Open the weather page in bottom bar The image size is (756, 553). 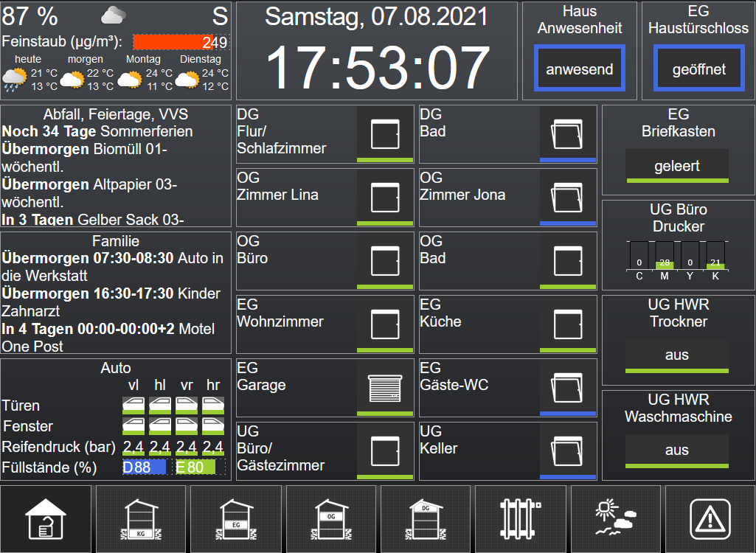click(x=615, y=519)
